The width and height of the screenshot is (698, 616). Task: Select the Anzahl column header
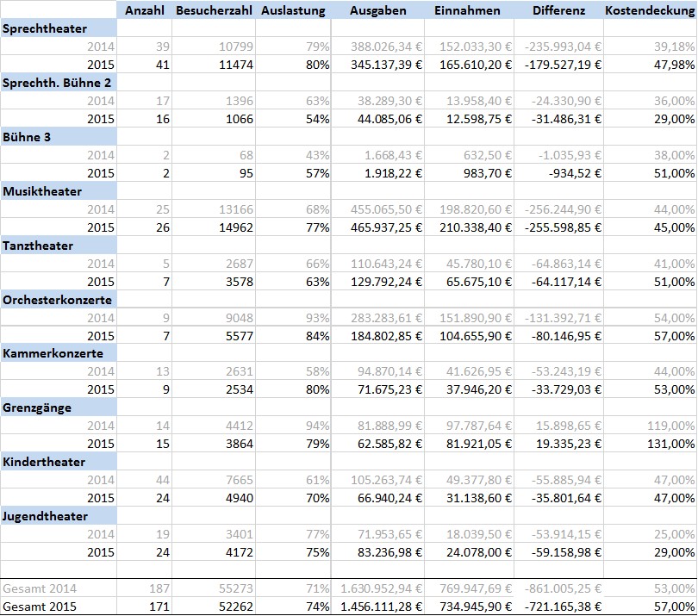click(x=144, y=10)
